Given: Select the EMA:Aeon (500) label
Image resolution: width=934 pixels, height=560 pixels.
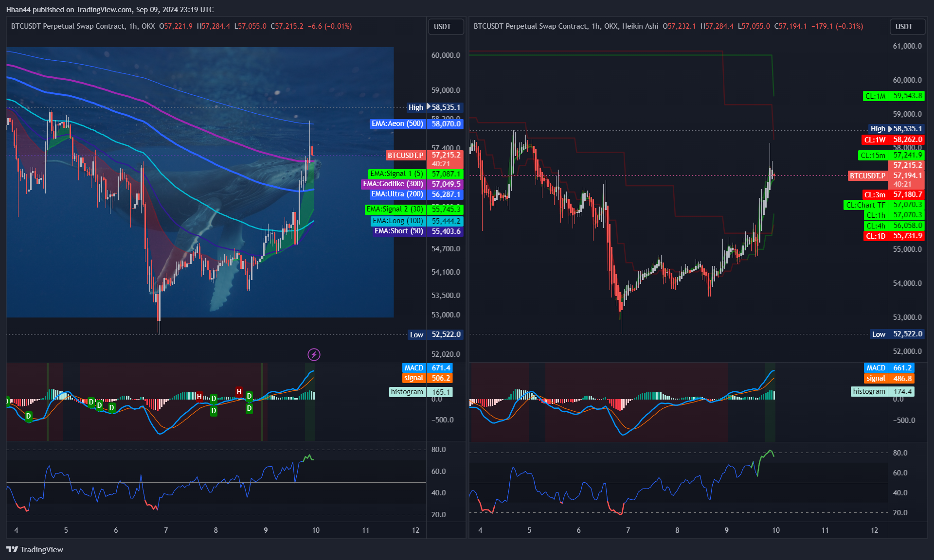Looking at the screenshot, I should [397, 123].
